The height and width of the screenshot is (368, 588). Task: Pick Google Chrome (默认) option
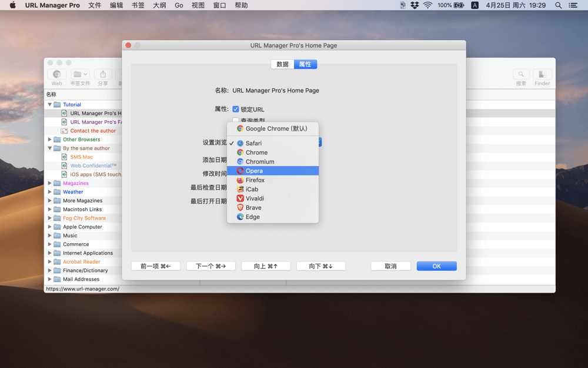click(273, 128)
